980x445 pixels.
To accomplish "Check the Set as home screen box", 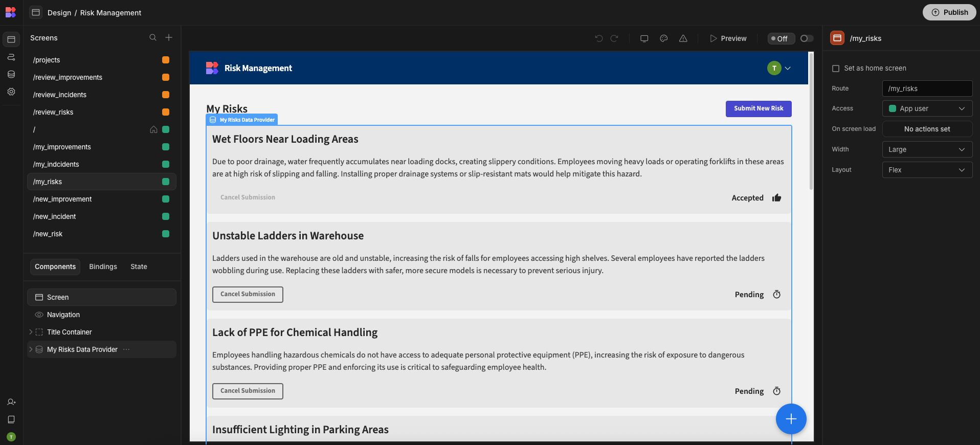I will coord(836,68).
